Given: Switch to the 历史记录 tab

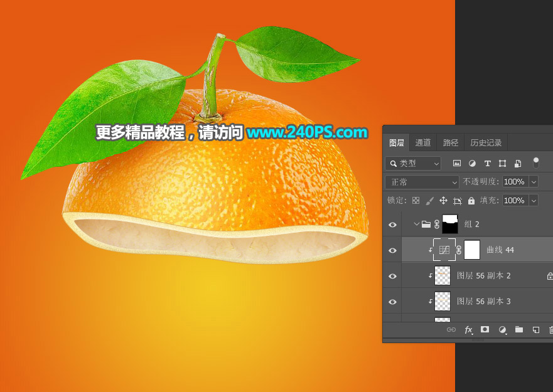Looking at the screenshot, I should tap(486, 143).
